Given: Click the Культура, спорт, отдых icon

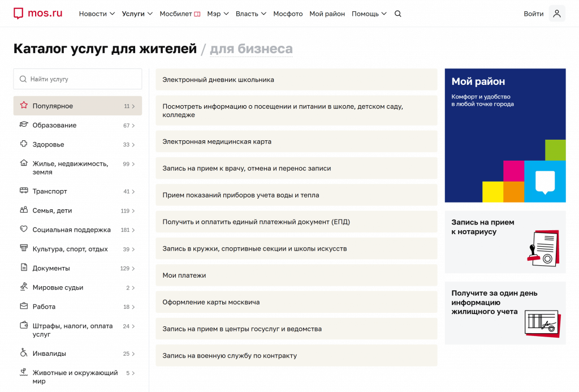Looking at the screenshot, I should [x=24, y=248].
